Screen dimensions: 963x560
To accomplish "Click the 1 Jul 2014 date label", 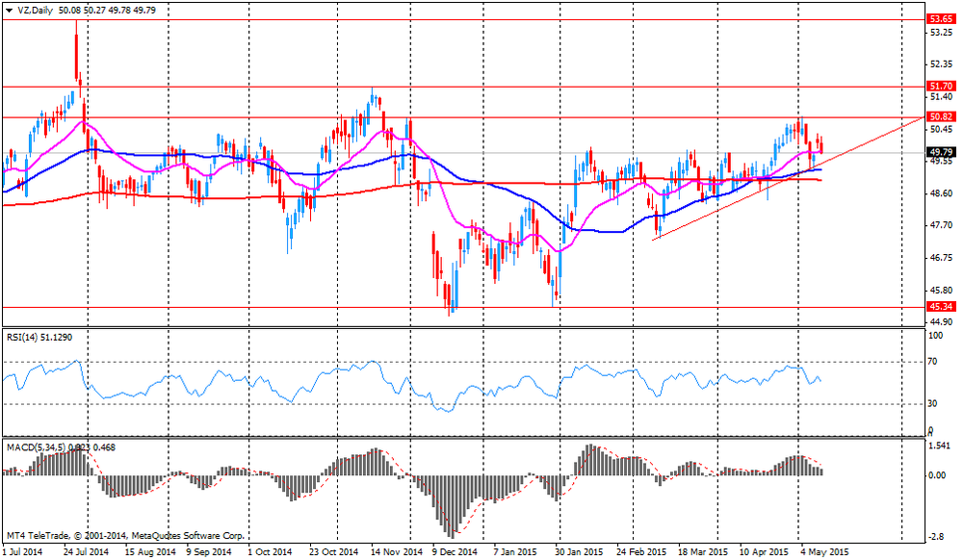I will click(x=23, y=552).
